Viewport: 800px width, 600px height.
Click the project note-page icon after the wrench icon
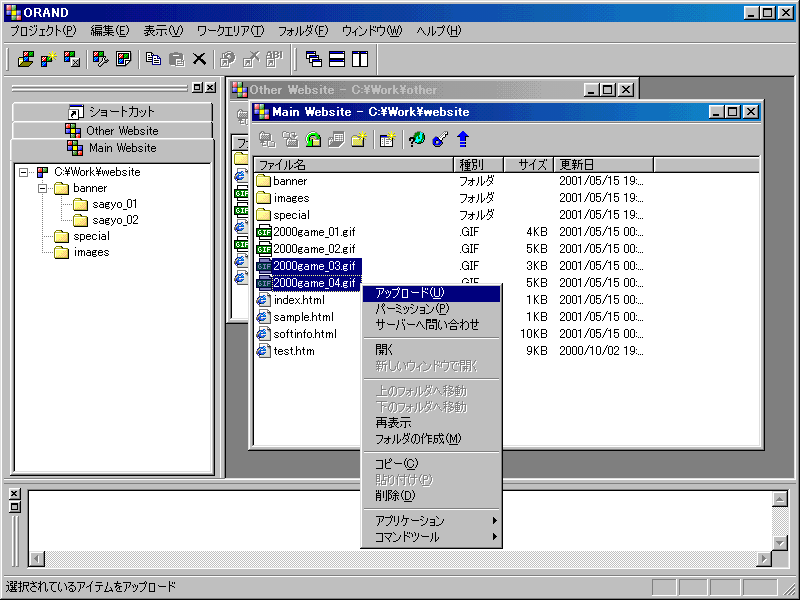tap(123, 59)
